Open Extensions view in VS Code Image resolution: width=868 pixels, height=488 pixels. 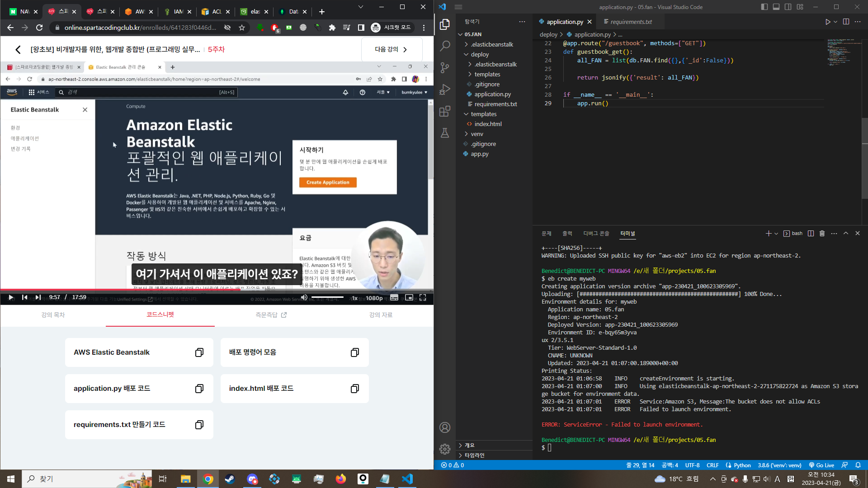click(x=445, y=111)
